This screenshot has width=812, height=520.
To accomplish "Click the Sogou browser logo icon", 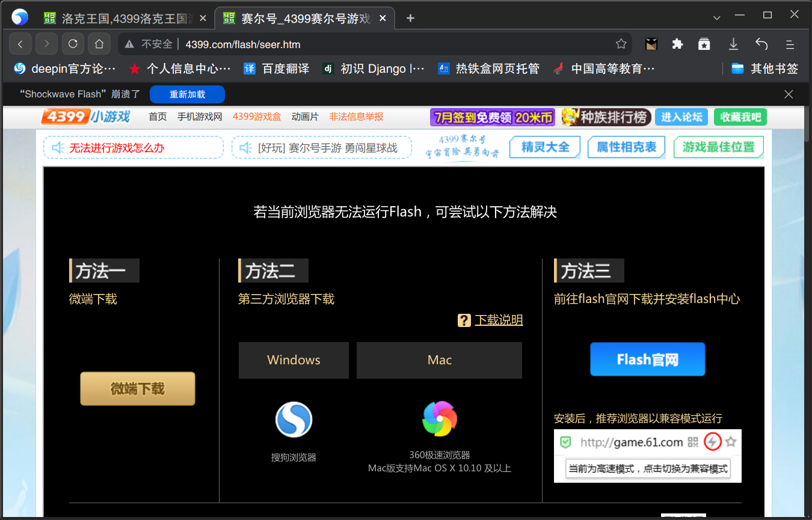I will coord(294,420).
